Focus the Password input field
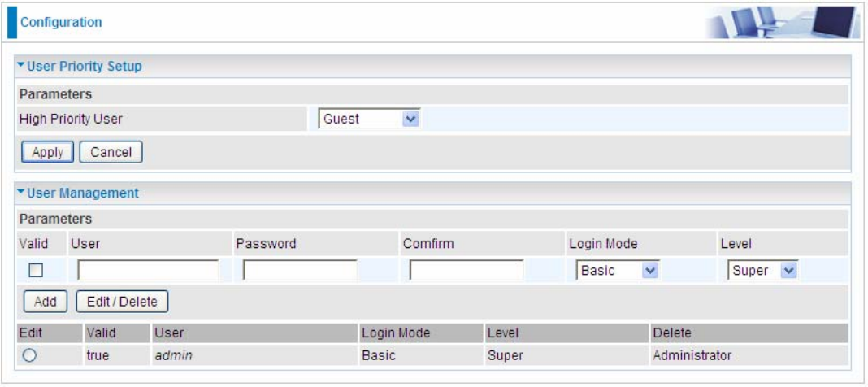 point(300,270)
